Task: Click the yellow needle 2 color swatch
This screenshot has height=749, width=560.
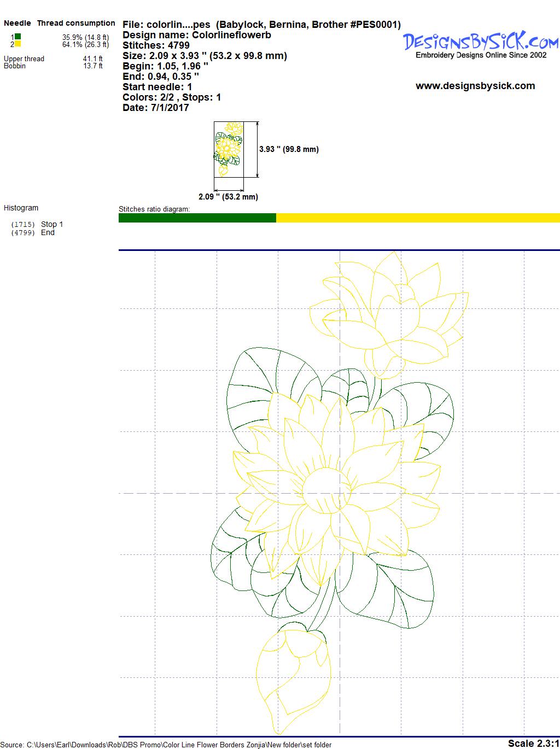Action: click(x=18, y=44)
